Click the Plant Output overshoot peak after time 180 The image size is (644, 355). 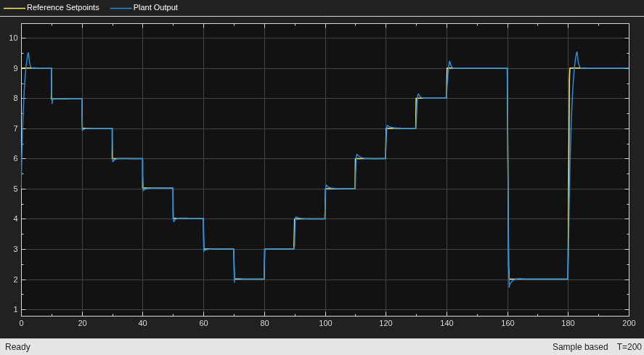coord(577,52)
